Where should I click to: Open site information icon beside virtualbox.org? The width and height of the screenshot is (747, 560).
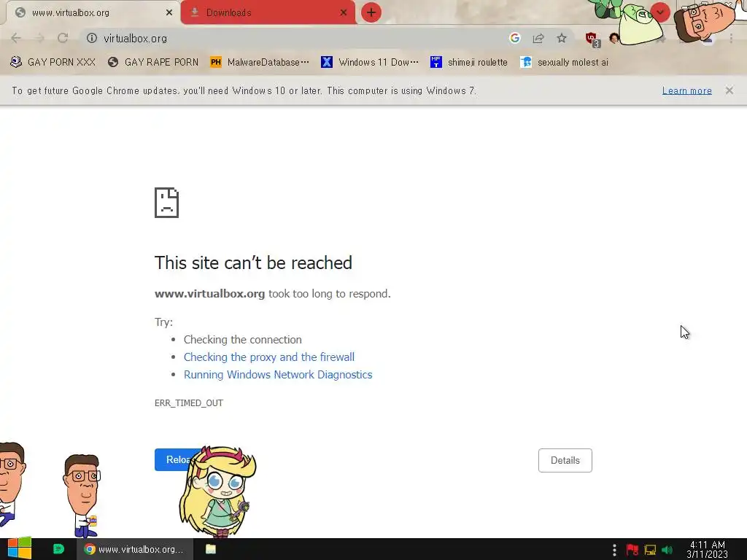click(x=92, y=38)
